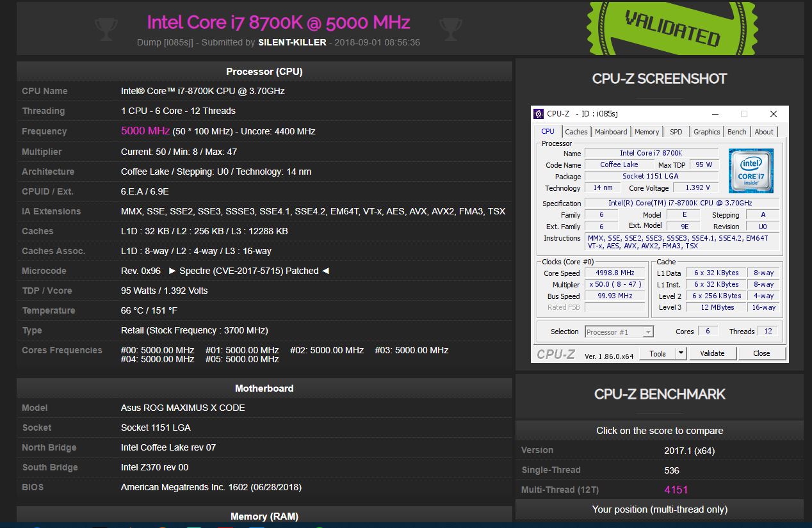Click the CPU-Z screenshot thumbnail image
This screenshot has height=528, width=812.
(x=660, y=234)
